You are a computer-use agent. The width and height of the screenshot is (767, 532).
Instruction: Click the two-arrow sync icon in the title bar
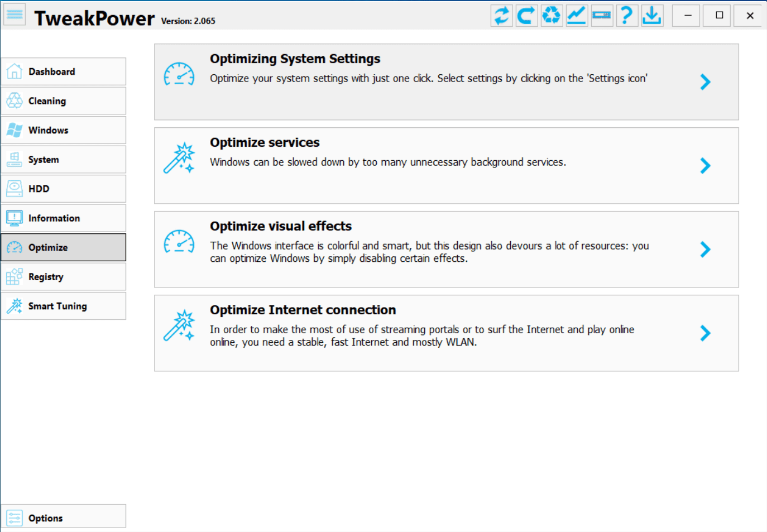(502, 15)
